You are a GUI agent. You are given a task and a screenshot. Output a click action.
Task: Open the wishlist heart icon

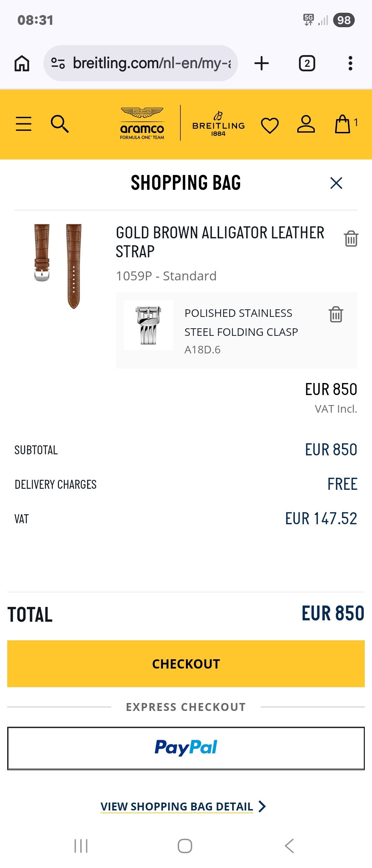click(270, 125)
